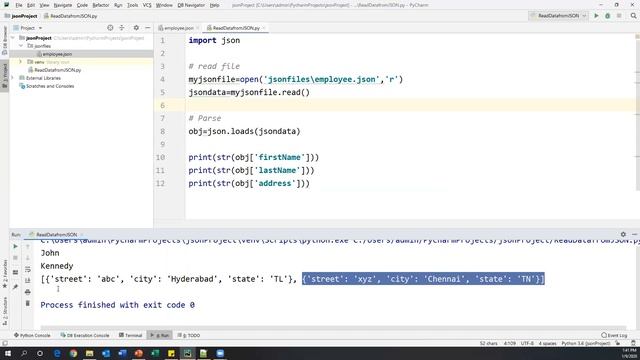Viewport: 640px width, 360px height.
Task: Collapse the jsonfiles folder
Action: 21,46
